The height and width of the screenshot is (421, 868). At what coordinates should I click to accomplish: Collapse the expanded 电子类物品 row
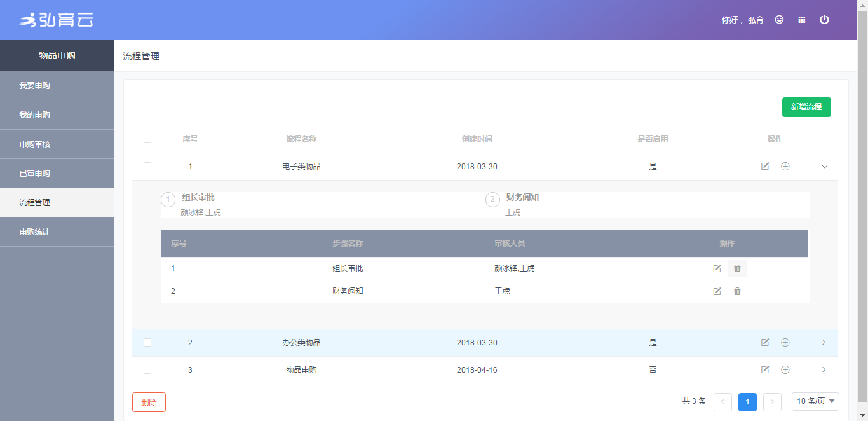pyautogui.click(x=825, y=167)
